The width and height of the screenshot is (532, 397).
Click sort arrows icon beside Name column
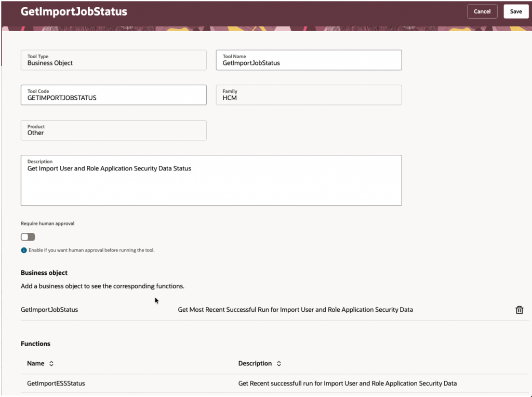coord(51,364)
